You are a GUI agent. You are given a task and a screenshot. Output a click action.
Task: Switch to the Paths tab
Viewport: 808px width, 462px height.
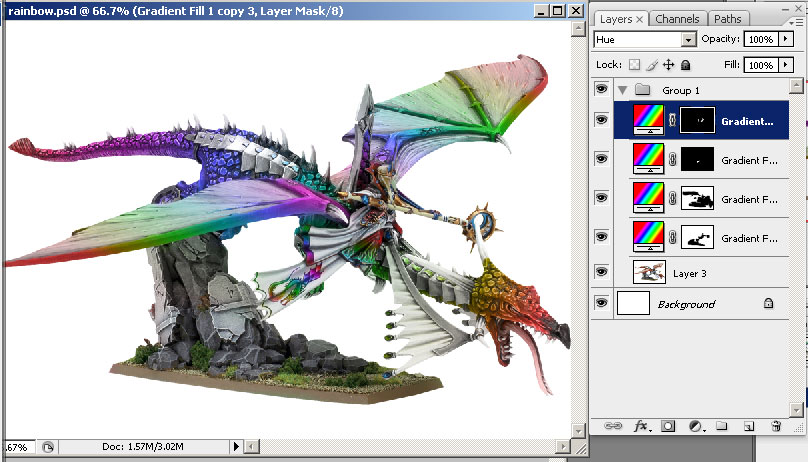coord(728,19)
